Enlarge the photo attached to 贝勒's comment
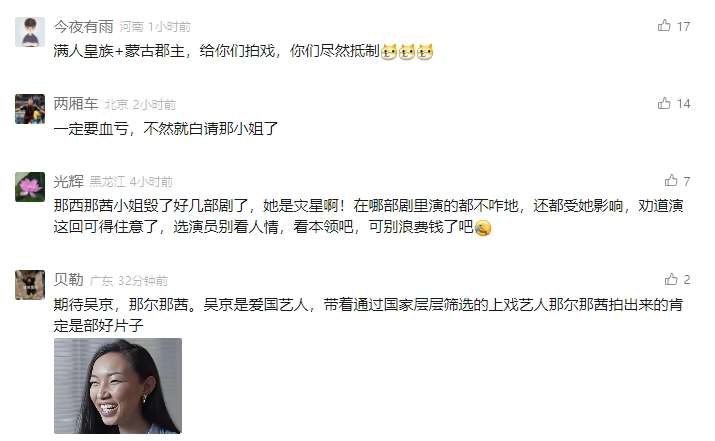 (x=118, y=386)
